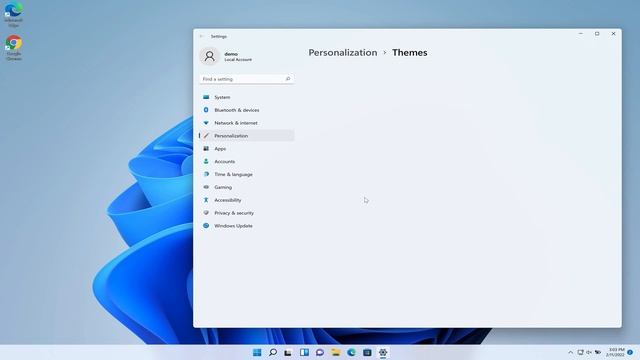Click the demo user avatar icon
Viewport: 640px width, 360px height.
click(209, 56)
